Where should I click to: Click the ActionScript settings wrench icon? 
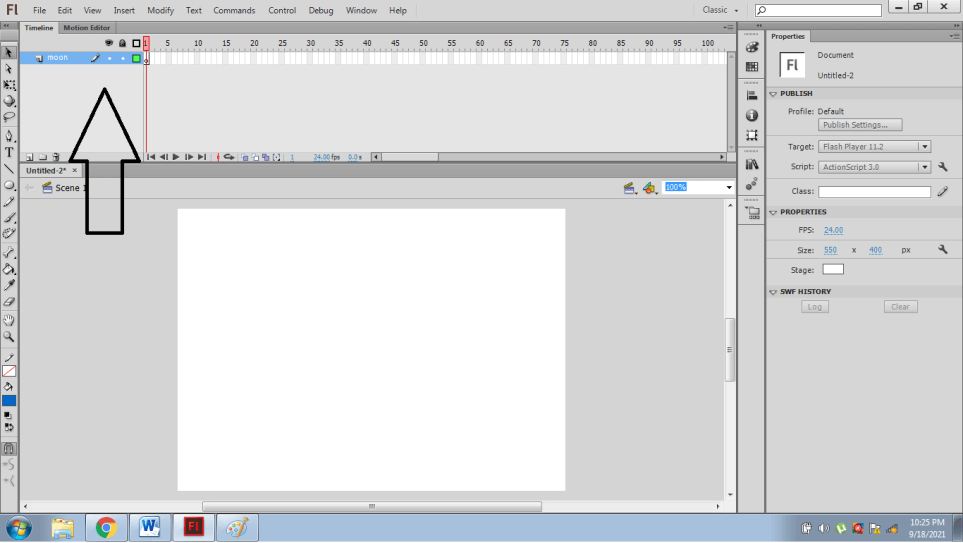click(x=943, y=166)
